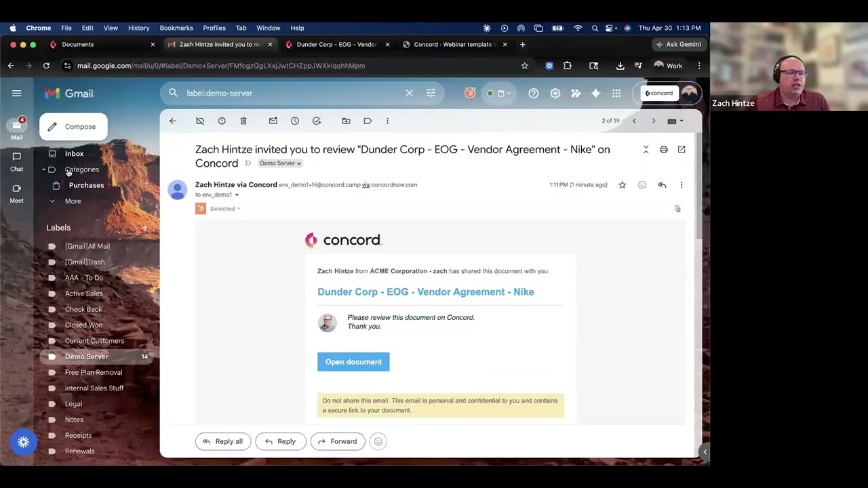The image size is (868, 488).
Task: Click Open document button
Action: tap(353, 362)
